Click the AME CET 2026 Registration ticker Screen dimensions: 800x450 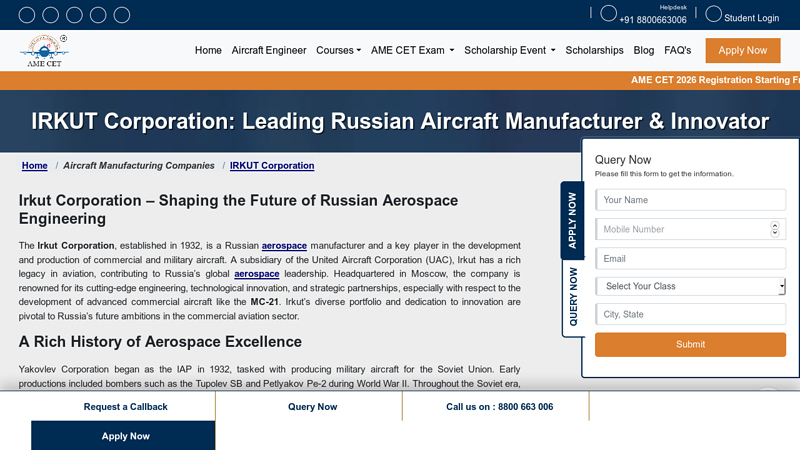coord(715,80)
